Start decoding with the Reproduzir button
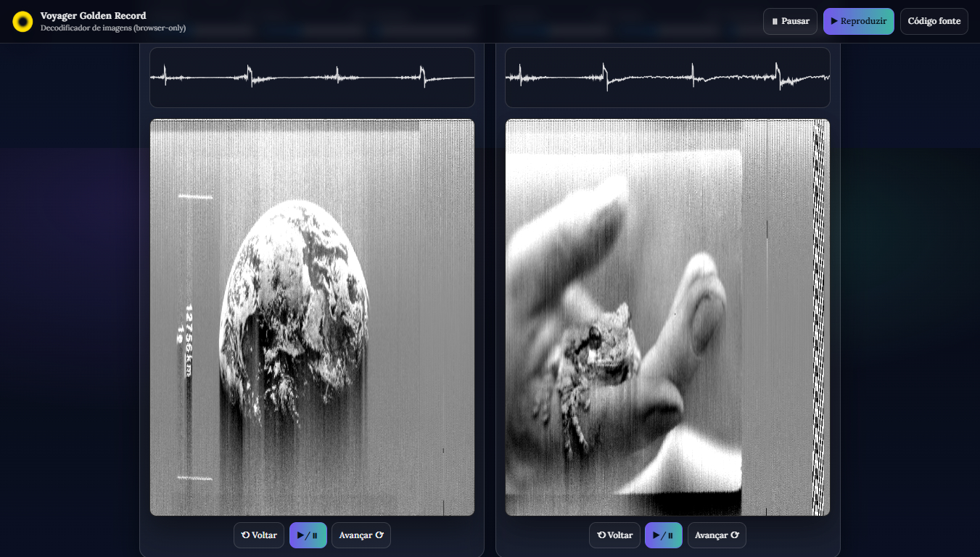The width and height of the screenshot is (980, 557). 858,22
